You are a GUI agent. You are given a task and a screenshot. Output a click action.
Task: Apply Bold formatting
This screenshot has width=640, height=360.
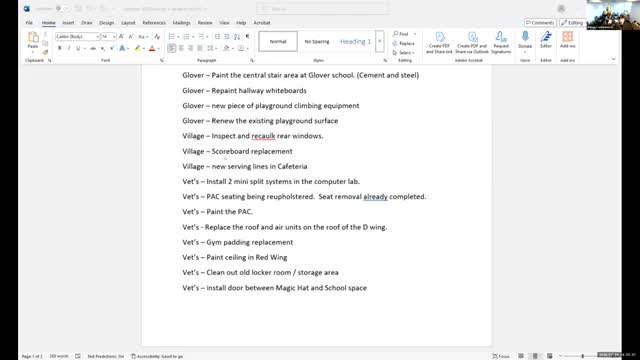point(60,49)
